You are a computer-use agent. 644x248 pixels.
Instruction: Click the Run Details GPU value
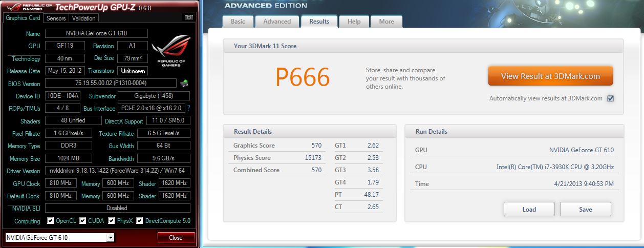point(582,150)
